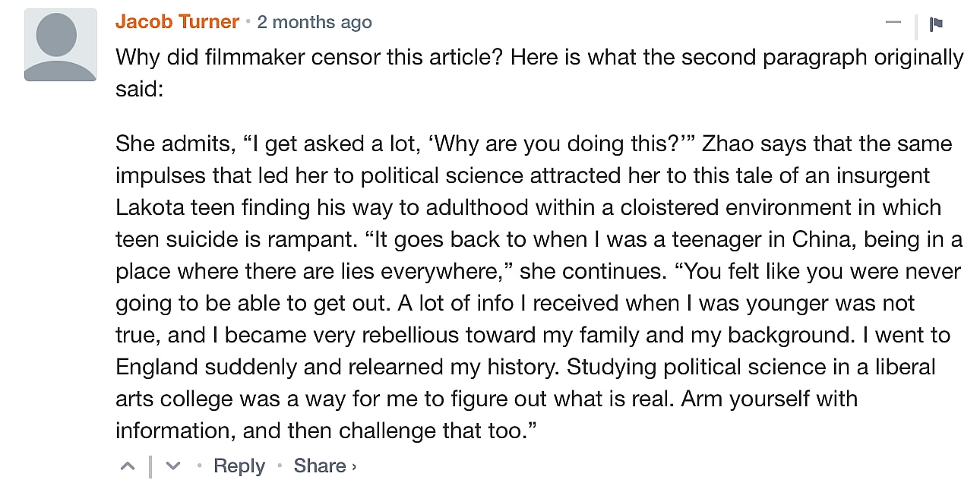Click the gray default user avatar
The width and height of the screenshot is (980, 486).
tap(61, 46)
